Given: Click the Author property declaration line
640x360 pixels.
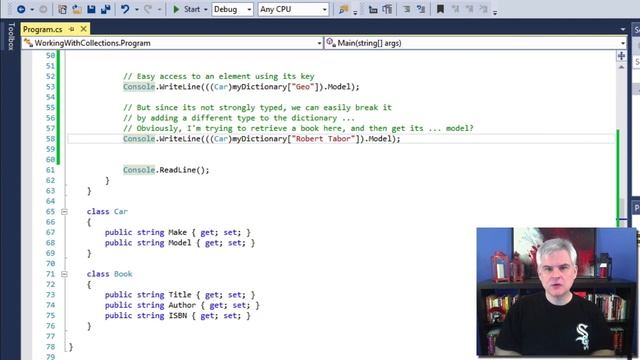Looking at the screenshot, I should pyautogui.click(x=182, y=305).
